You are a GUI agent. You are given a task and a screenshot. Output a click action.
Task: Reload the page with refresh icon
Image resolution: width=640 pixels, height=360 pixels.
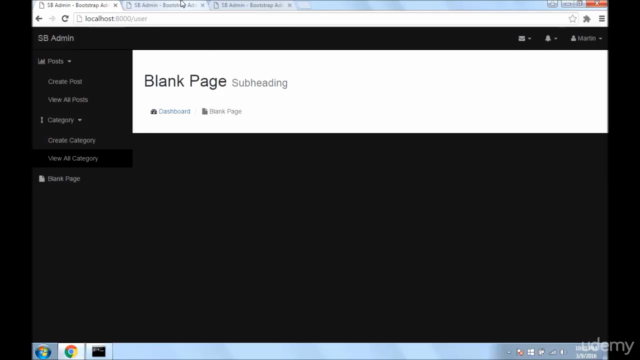[x=65, y=18]
